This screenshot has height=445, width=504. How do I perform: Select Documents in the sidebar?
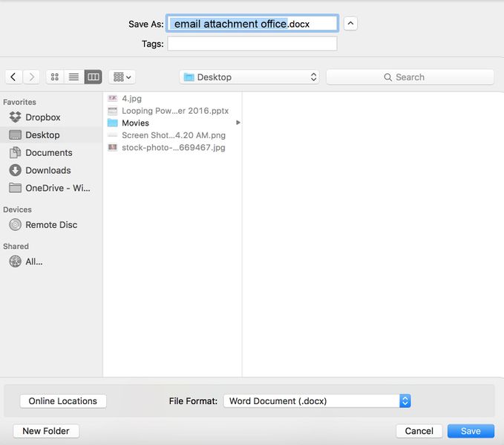(48, 153)
